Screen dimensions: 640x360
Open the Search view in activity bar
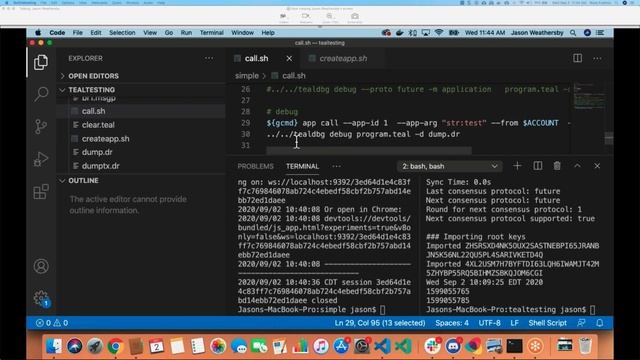(x=41, y=94)
